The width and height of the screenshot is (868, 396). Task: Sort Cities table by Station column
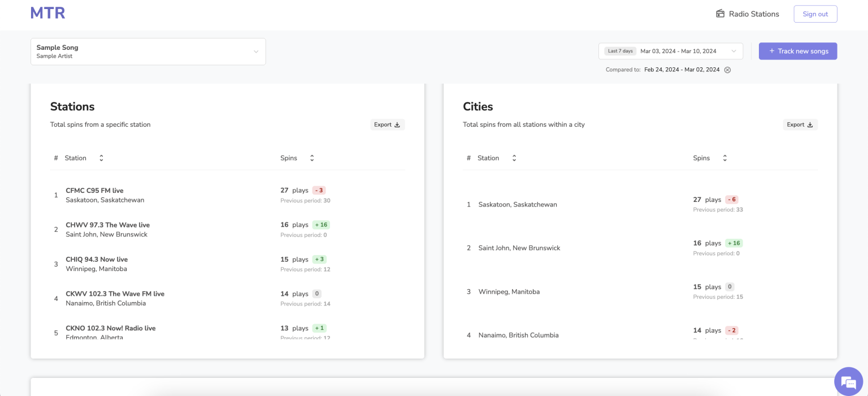pyautogui.click(x=514, y=158)
